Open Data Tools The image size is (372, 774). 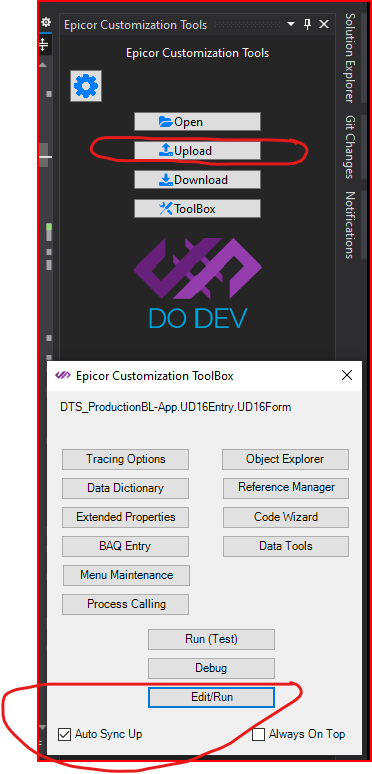pyautogui.click(x=286, y=546)
